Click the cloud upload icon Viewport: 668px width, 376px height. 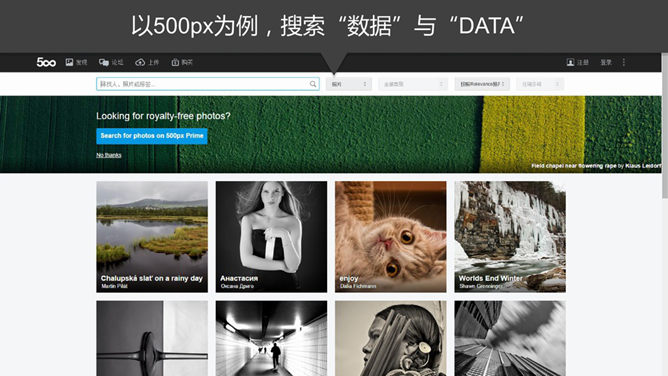click(x=140, y=62)
